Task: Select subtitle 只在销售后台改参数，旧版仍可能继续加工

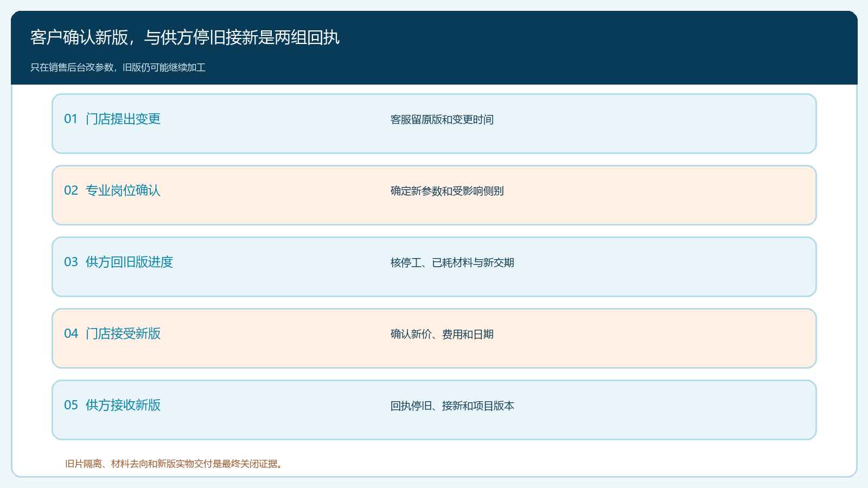Action: [x=118, y=67]
